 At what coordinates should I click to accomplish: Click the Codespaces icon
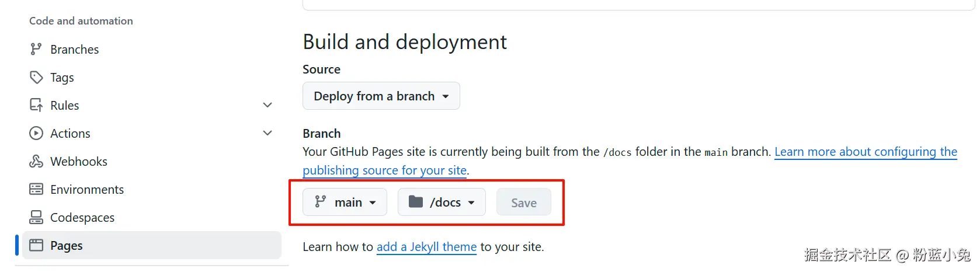[x=36, y=217]
